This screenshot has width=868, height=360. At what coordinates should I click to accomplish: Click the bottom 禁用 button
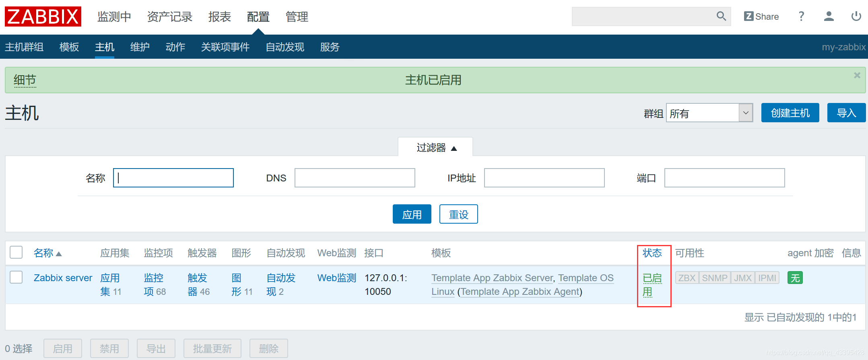coord(109,348)
